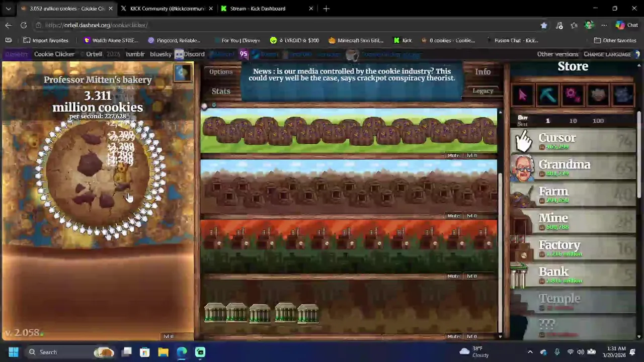
Task: Open the favorites list icon in toolbar
Action: pos(574,25)
